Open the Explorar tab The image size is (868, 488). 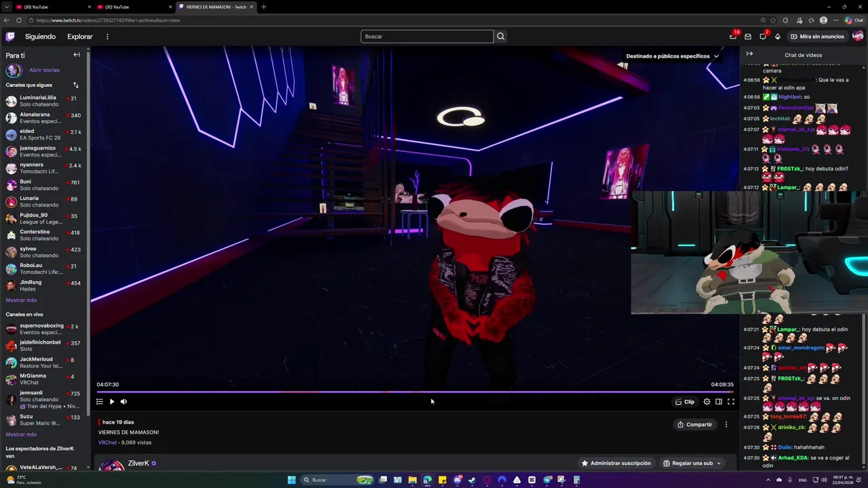click(x=80, y=37)
